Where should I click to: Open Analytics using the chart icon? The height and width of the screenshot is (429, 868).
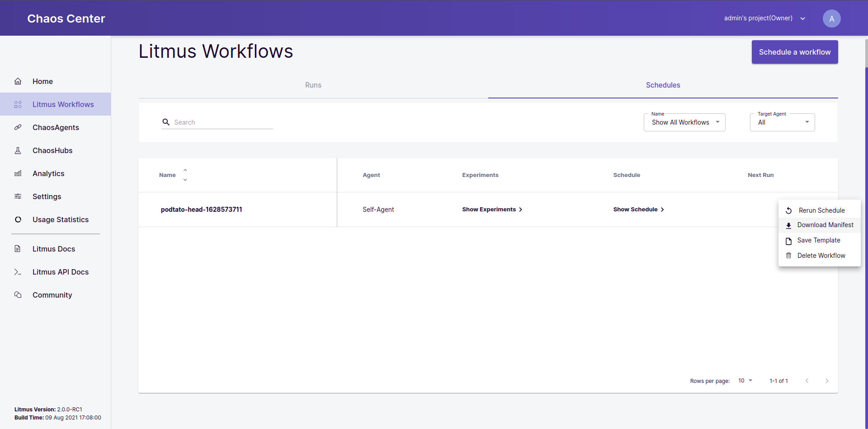pyautogui.click(x=18, y=173)
